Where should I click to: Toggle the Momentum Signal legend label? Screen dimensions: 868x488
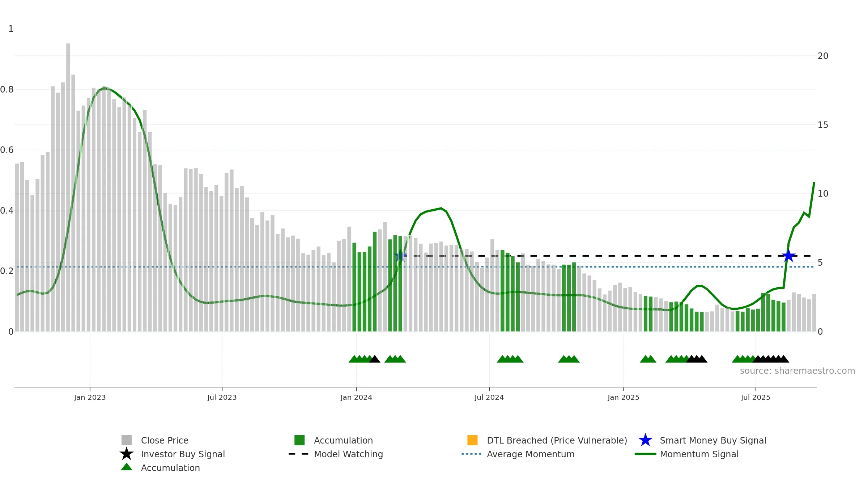coord(699,454)
